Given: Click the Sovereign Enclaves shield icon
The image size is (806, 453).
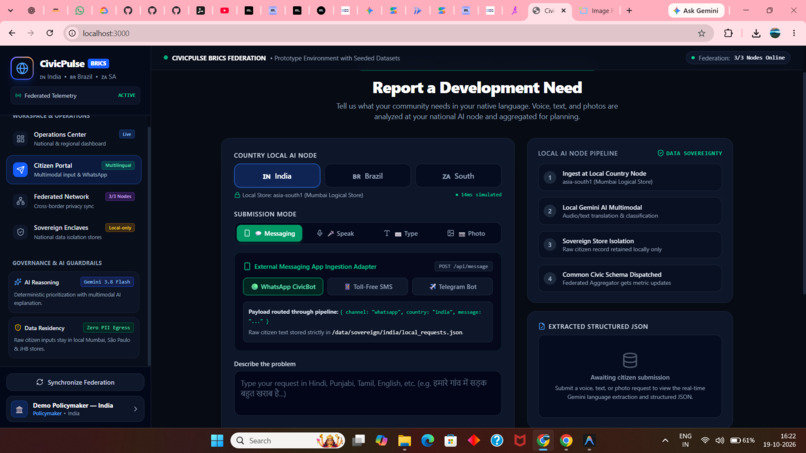Looking at the screenshot, I should (21, 232).
